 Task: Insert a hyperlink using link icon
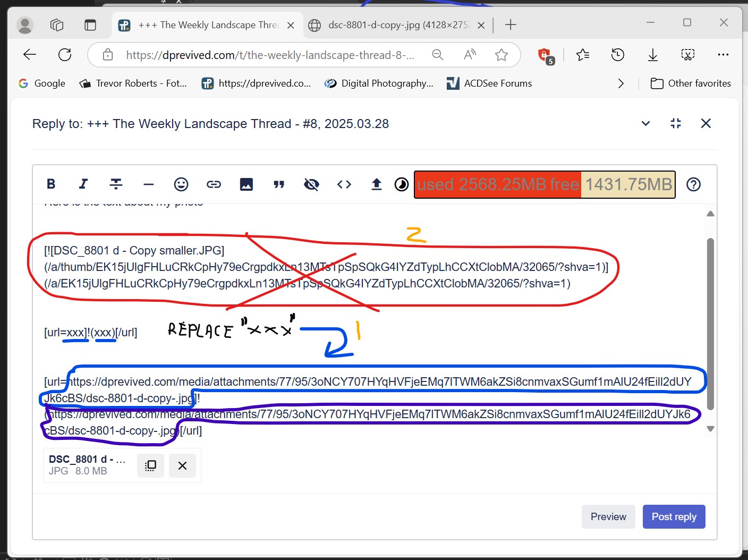(214, 184)
